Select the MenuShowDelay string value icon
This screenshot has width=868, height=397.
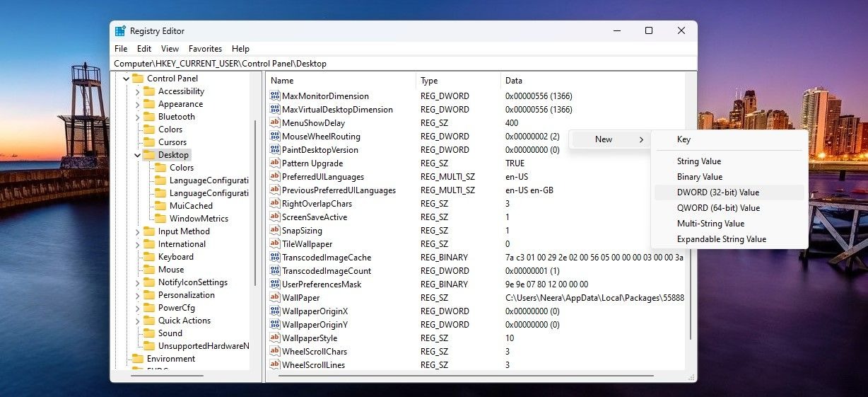[276, 123]
